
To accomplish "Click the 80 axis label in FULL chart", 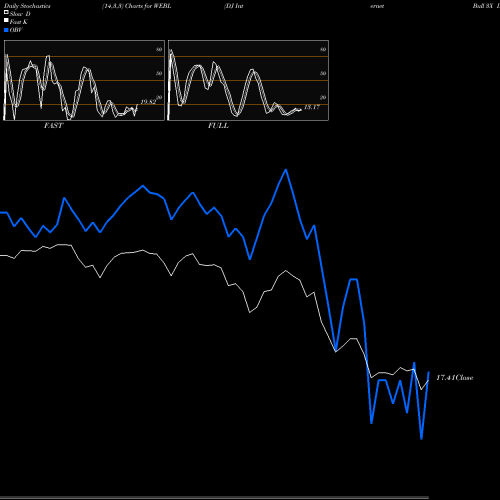I will 323,49.
